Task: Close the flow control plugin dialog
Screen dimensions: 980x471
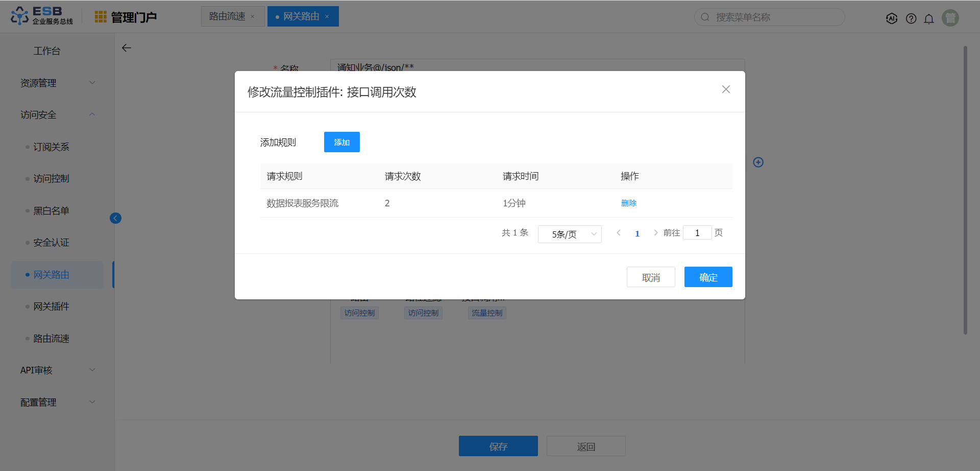Action: pyautogui.click(x=726, y=89)
